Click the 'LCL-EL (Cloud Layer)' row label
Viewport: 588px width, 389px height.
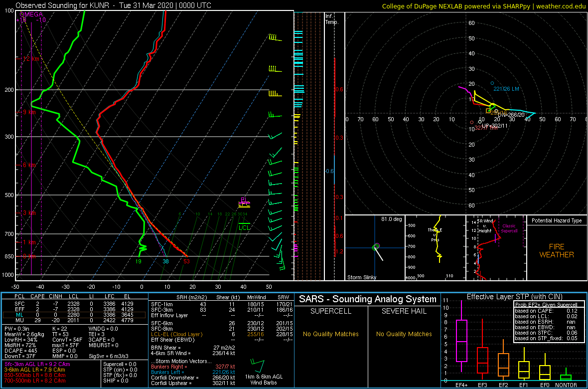coord(176,334)
